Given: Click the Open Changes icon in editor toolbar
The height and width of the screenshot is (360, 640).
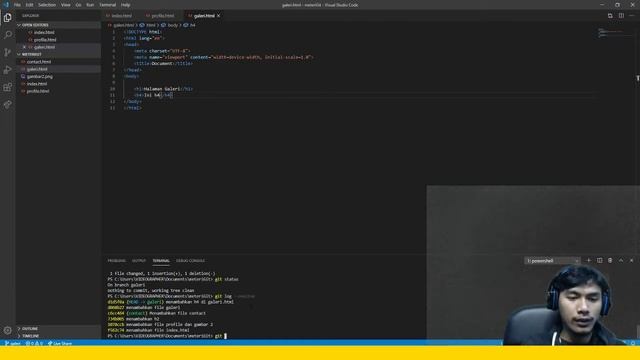Looking at the screenshot, I should pyautogui.click(x=610, y=16).
